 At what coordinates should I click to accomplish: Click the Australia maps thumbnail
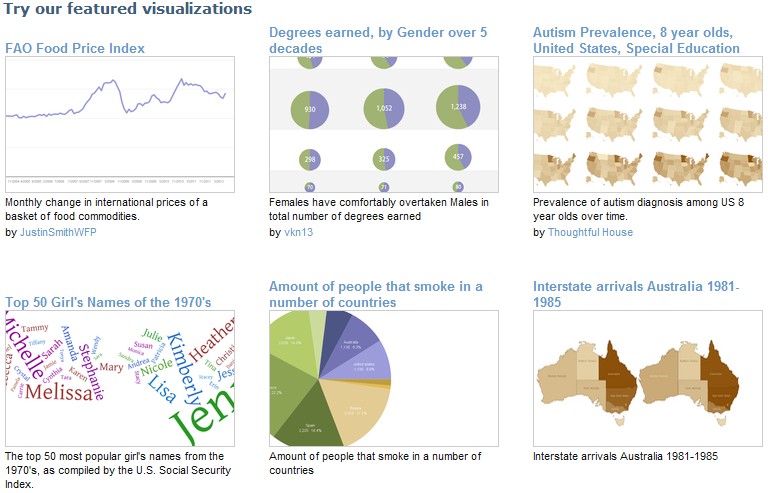pos(648,378)
